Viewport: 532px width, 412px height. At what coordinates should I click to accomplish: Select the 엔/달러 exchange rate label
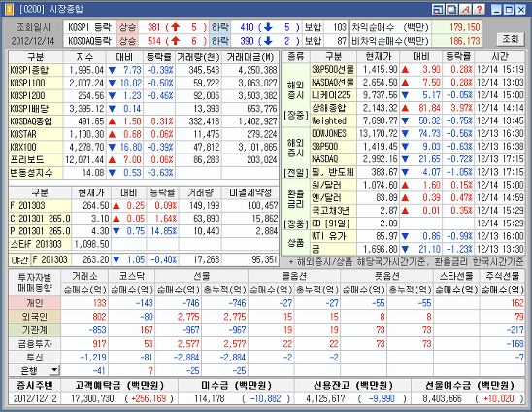coord(333,197)
